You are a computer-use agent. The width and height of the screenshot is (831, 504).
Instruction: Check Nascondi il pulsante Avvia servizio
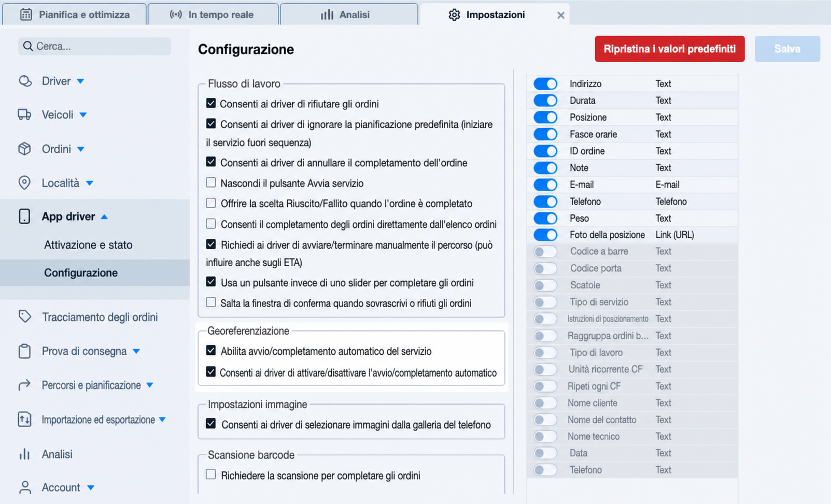click(x=211, y=182)
